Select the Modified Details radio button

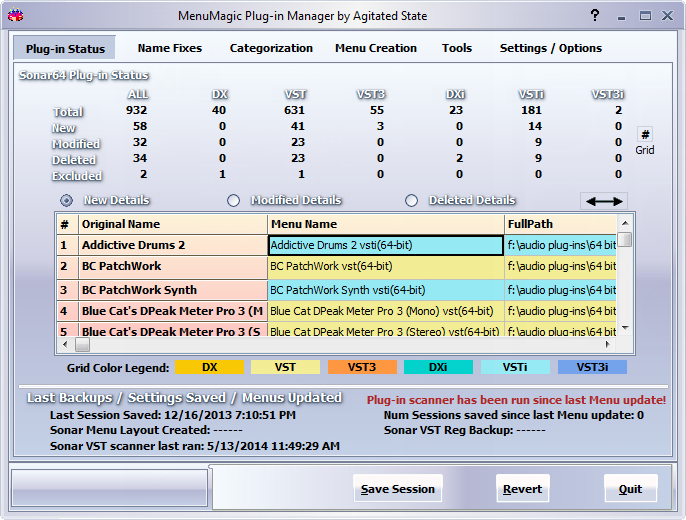tap(233, 200)
